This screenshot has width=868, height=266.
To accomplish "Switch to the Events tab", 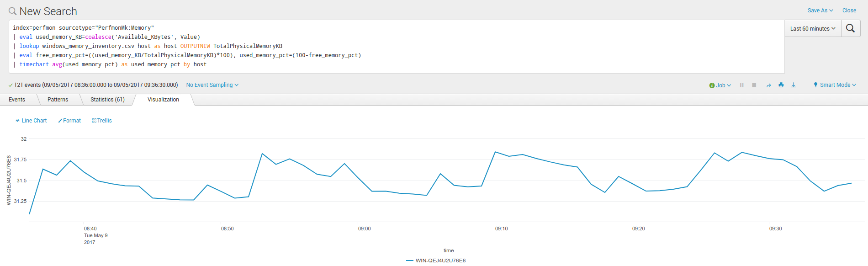I will point(17,100).
